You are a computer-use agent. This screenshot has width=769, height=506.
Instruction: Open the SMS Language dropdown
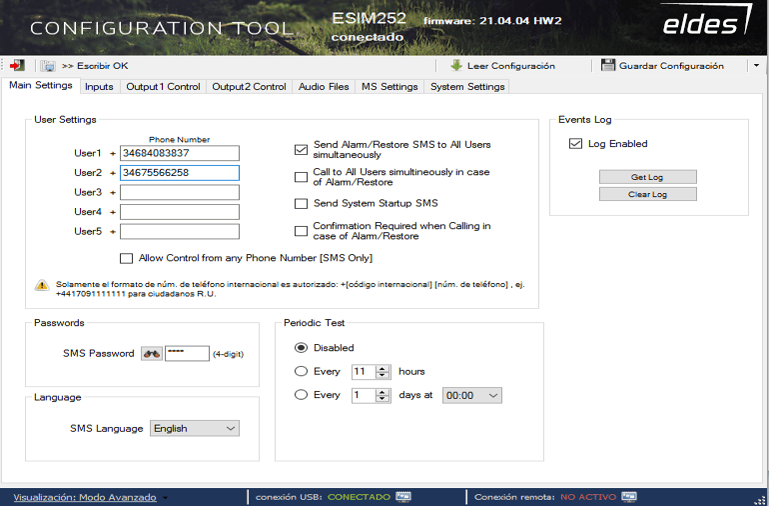pos(195,429)
